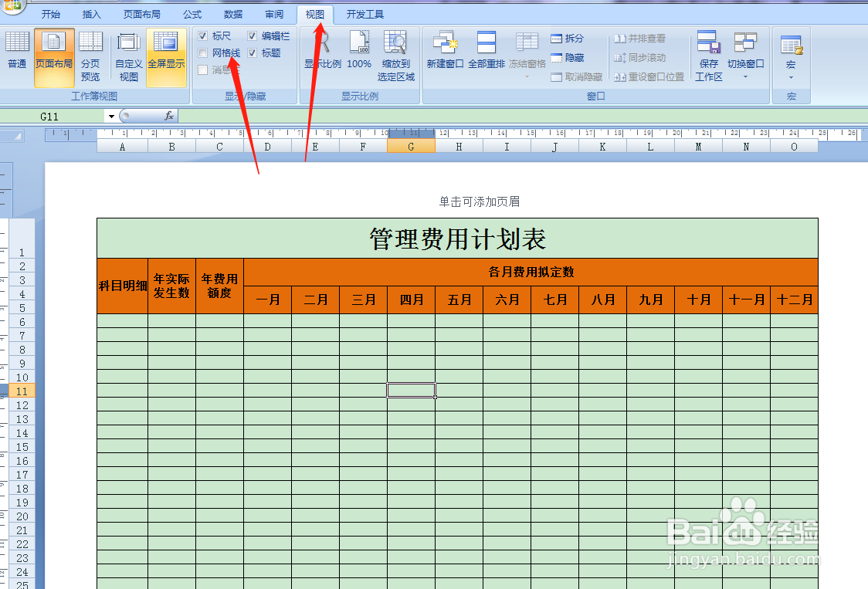Uncheck the 编辑栏 formula bar option
Screen dimensions: 868x589
pos(252,36)
